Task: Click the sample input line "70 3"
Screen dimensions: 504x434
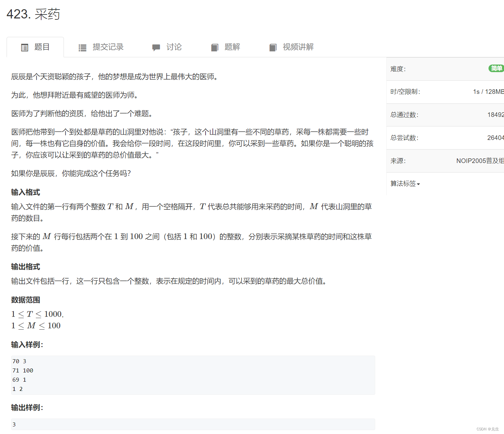Action: [19, 361]
